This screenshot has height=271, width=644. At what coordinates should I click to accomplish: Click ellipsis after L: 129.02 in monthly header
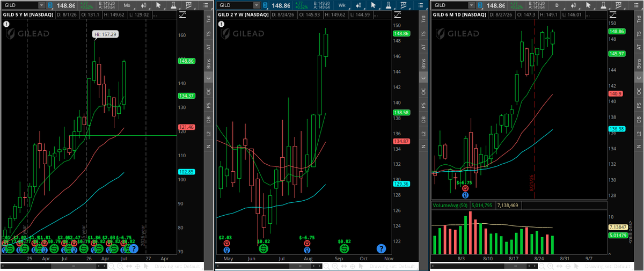(x=155, y=14)
